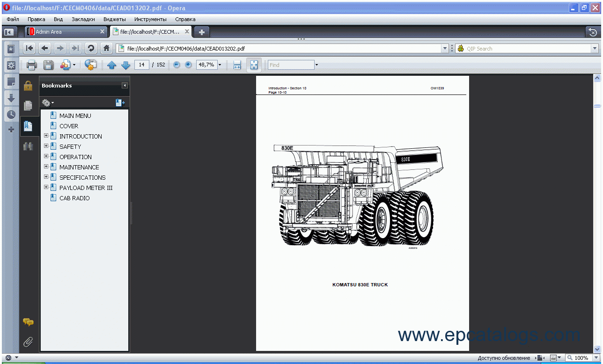Open the Закладки menu
The height and width of the screenshot is (364, 603).
coord(83,19)
